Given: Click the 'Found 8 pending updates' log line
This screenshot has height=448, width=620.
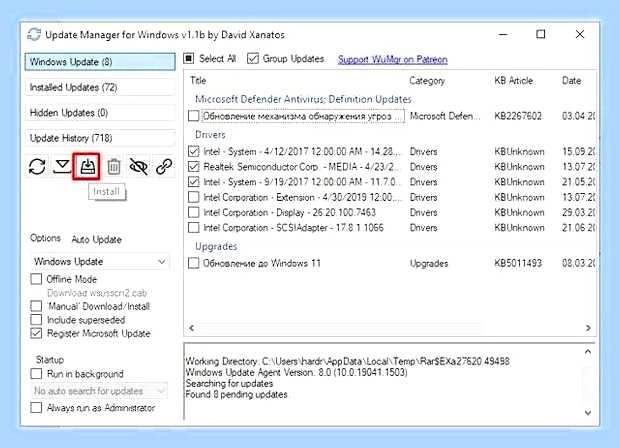Looking at the screenshot, I should [237, 394].
